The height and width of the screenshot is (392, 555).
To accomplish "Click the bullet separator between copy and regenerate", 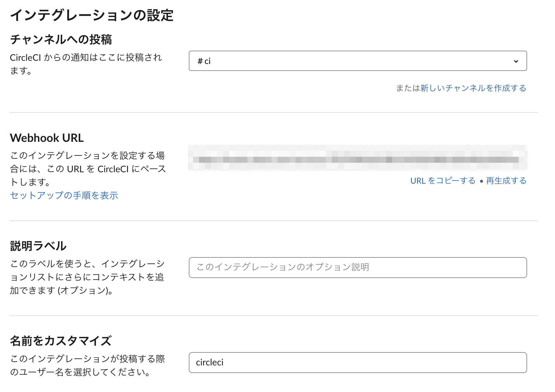I will point(481,181).
